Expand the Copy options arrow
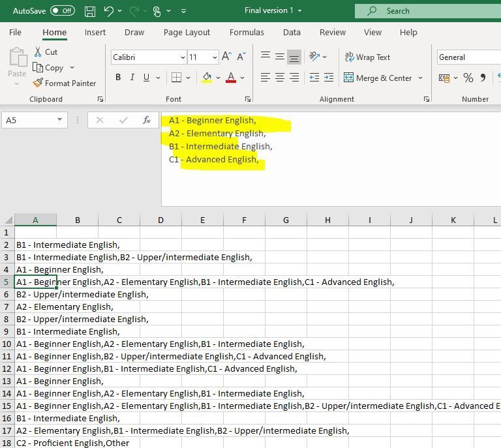This screenshot has width=501, height=448. click(x=72, y=68)
